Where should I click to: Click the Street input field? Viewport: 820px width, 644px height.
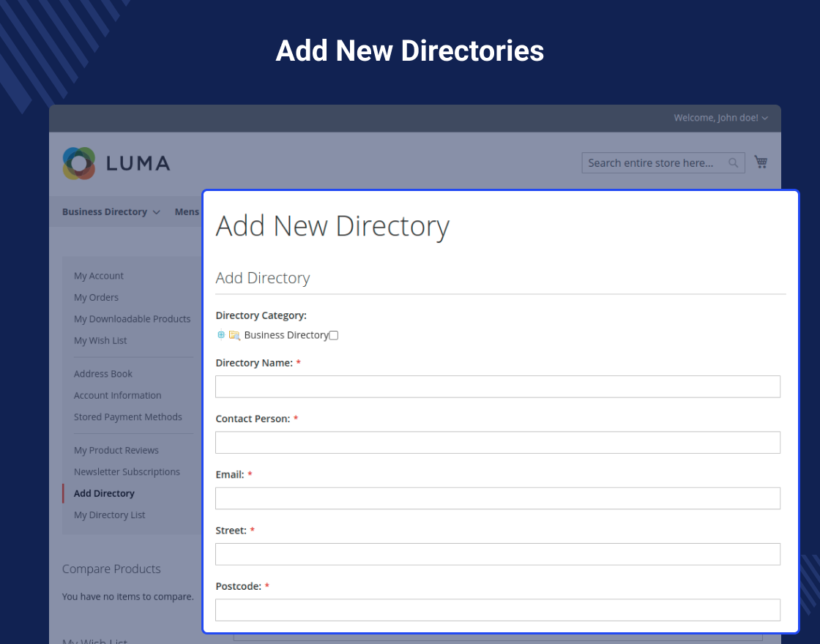(498, 554)
